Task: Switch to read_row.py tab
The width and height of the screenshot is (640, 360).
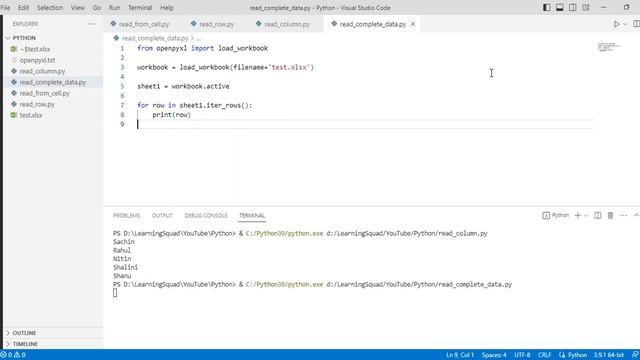Action: pos(212,24)
